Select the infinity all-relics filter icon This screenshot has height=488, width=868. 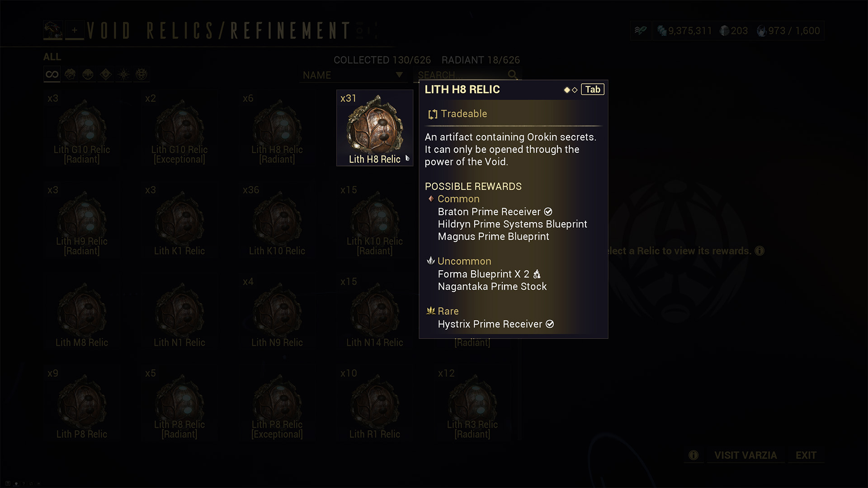52,75
